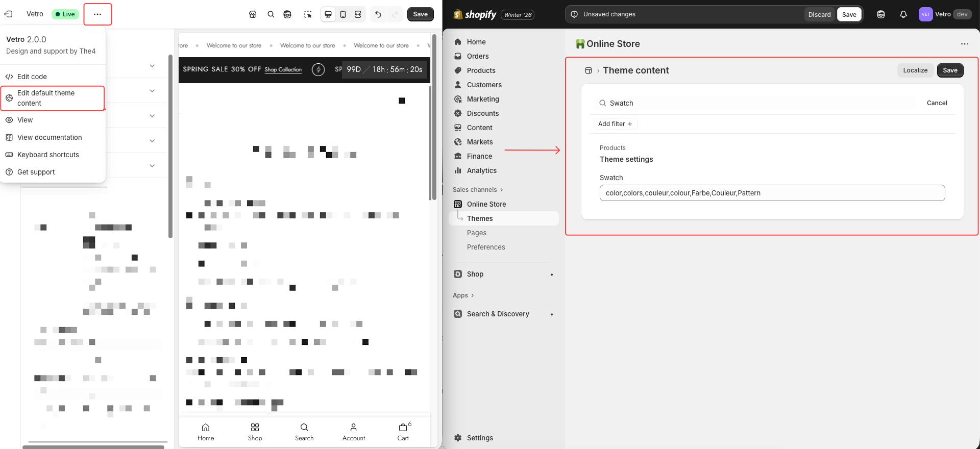Choose Edit code from the menu

tap(32, 77)
